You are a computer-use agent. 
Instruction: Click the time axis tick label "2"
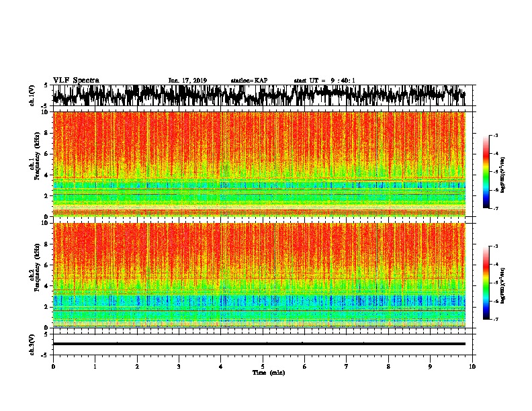point(137,367)
